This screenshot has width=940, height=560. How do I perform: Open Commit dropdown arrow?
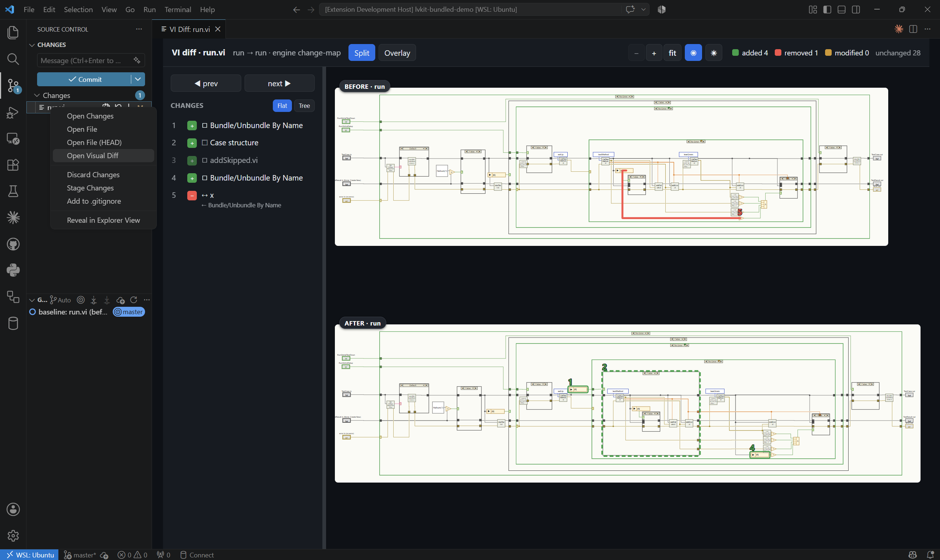[x=138, y=79]
